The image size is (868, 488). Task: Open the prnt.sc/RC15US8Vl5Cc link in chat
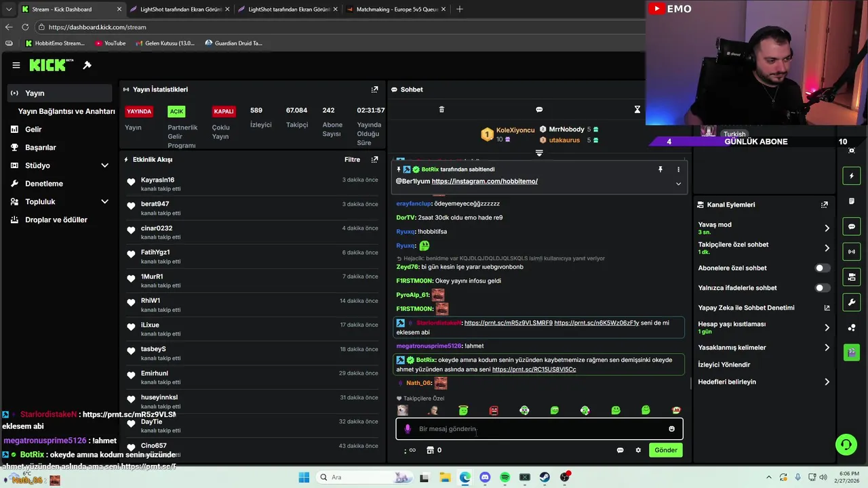coord(534,369)
